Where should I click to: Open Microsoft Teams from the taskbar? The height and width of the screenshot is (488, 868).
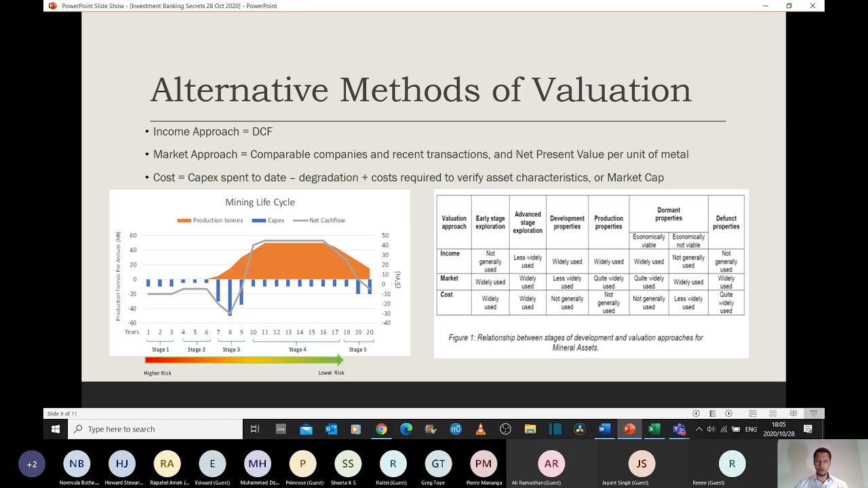coord(679,429)
